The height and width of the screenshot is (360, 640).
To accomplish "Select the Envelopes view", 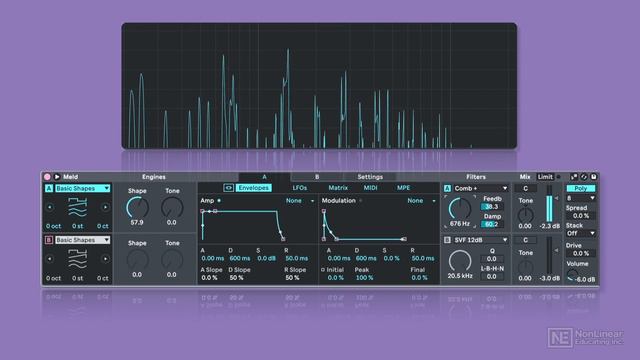I will pos(253,188).
